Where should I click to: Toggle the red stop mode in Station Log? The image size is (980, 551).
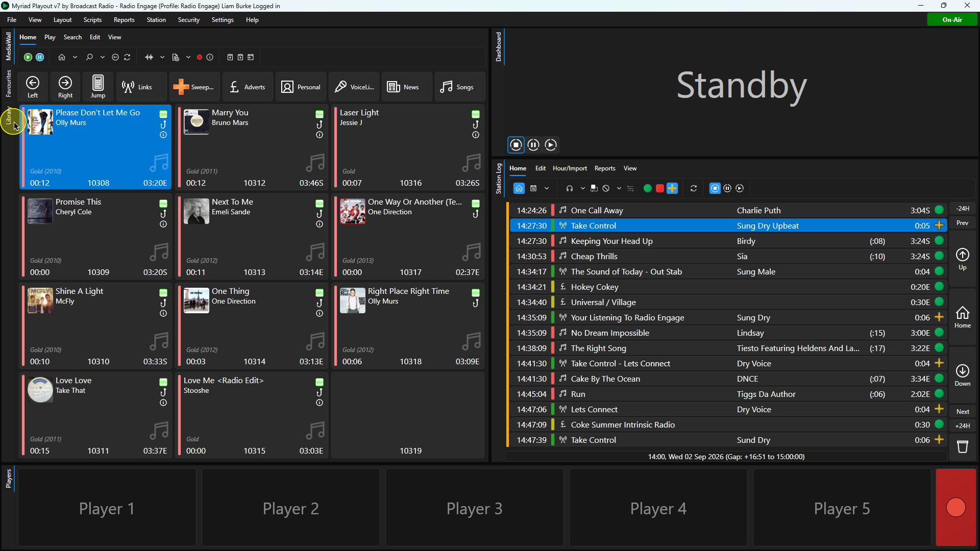coord(660,188)
